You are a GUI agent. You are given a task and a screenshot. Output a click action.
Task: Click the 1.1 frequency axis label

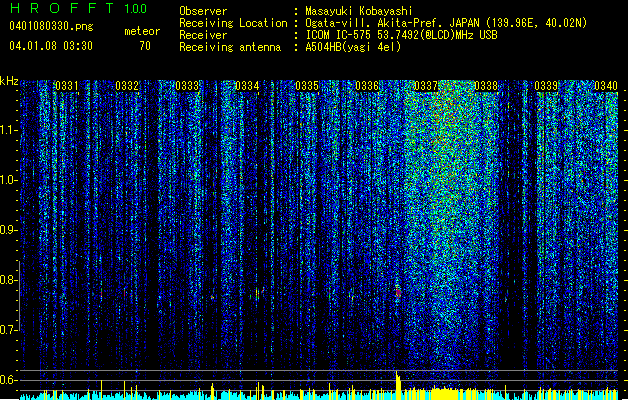(x=8, y=131)
